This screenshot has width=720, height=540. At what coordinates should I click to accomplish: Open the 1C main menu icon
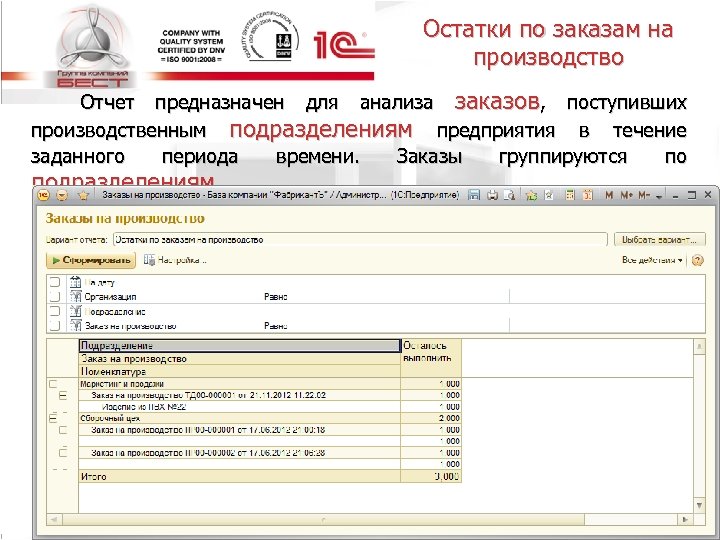pos(44,196)
